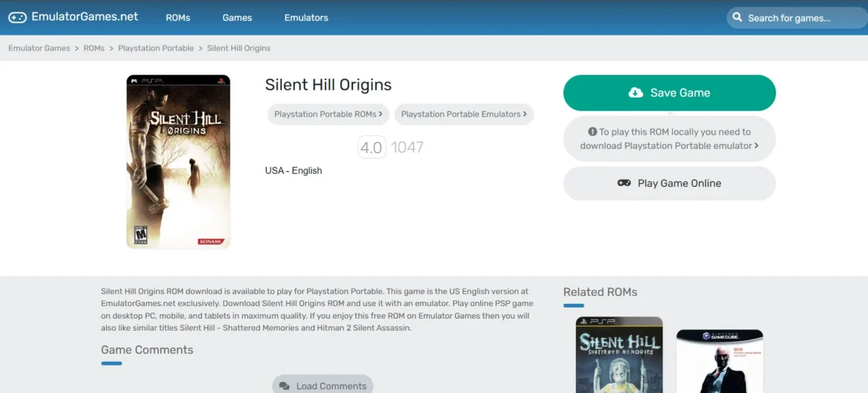
Task: Open Playstation Portable breadcrumb link
Action: (156, 48)
